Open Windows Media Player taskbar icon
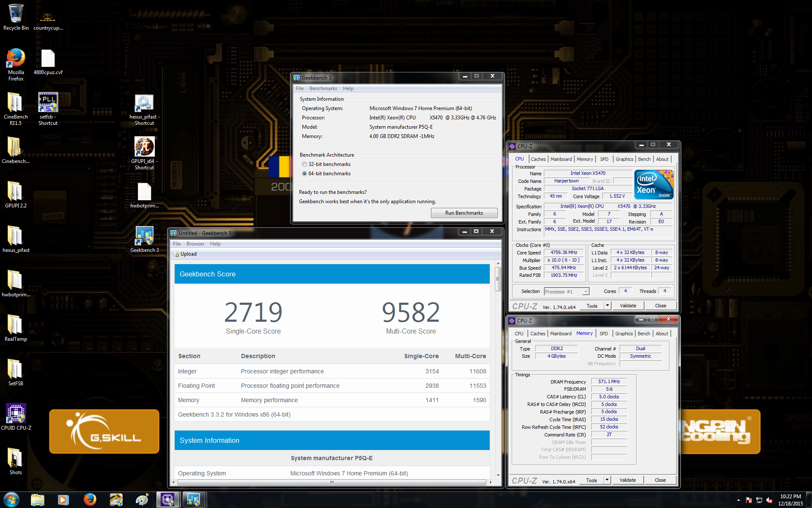Image resolution: width=812 pixels, height=508 pixels. click(63, 500)
